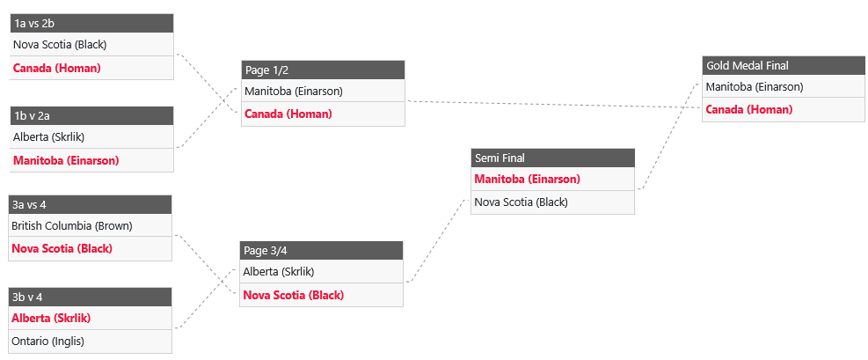Open the "Page 3/4" game header
This screenshot has width=868, height=360.
point(321,251)
